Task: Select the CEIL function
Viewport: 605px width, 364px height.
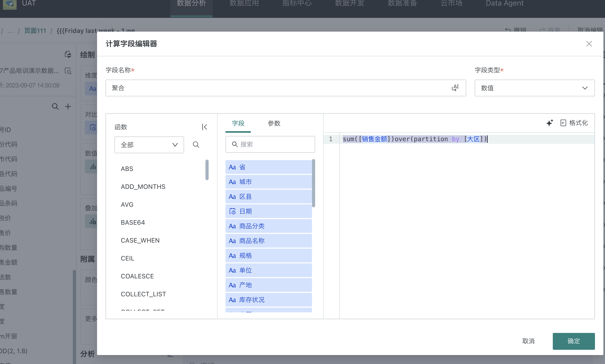Action: pyautogui.click(x=127, y=258)
